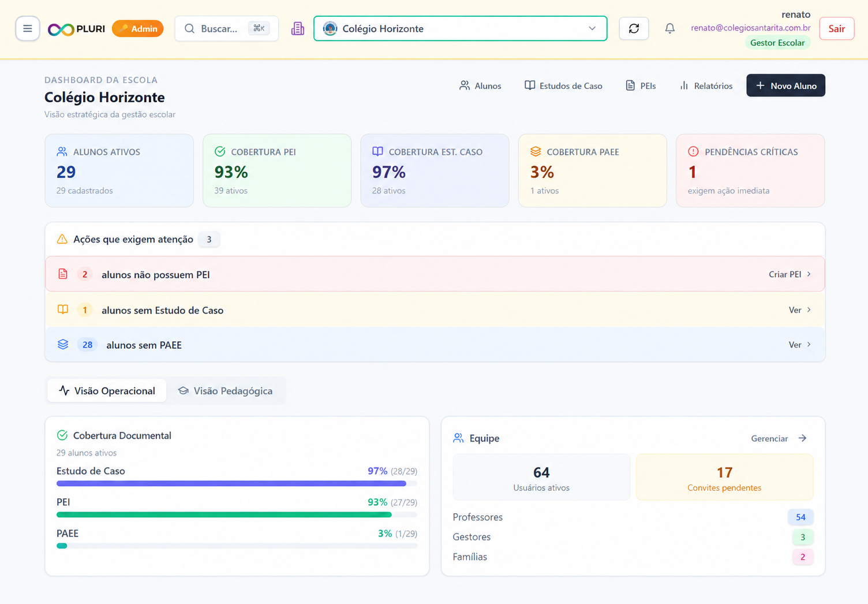This screenshot has height=604, width=868.
Task: Click the Buscar search field
Action: (x=226, y=28)
